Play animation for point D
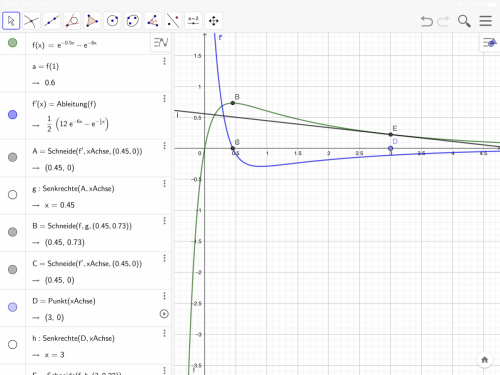 (164, 314)
